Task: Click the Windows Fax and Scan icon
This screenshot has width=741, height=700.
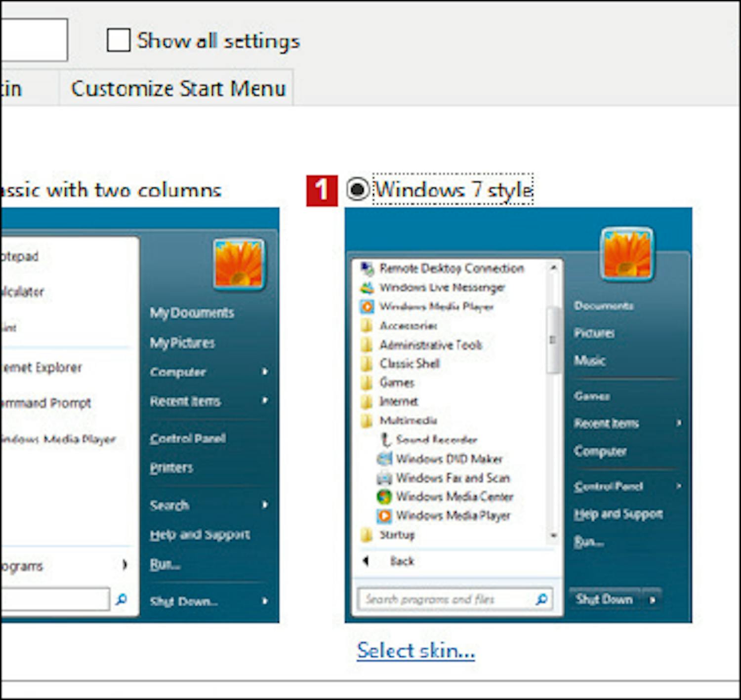Action: coord(384,478)
